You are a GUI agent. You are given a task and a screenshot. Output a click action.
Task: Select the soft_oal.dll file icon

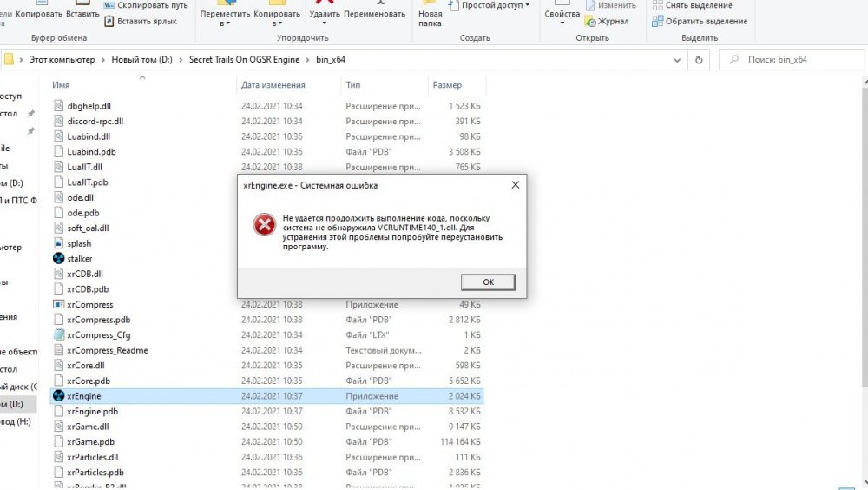click(59, 228)
